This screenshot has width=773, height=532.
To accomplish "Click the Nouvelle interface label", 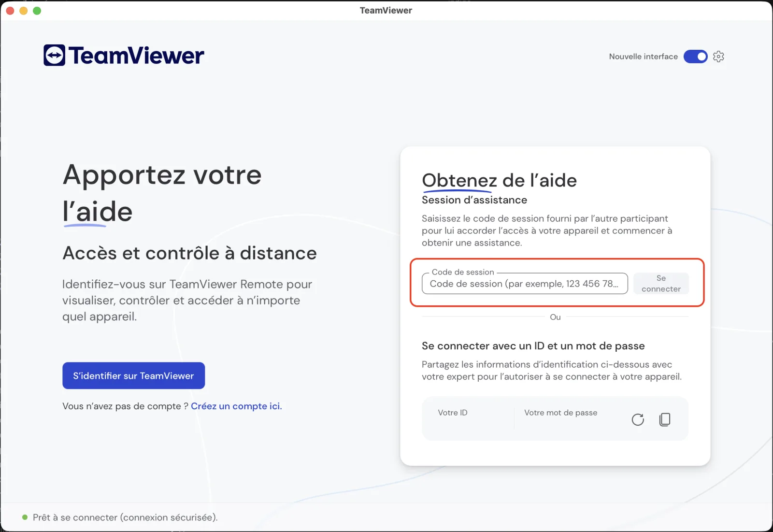I will 643,57.
